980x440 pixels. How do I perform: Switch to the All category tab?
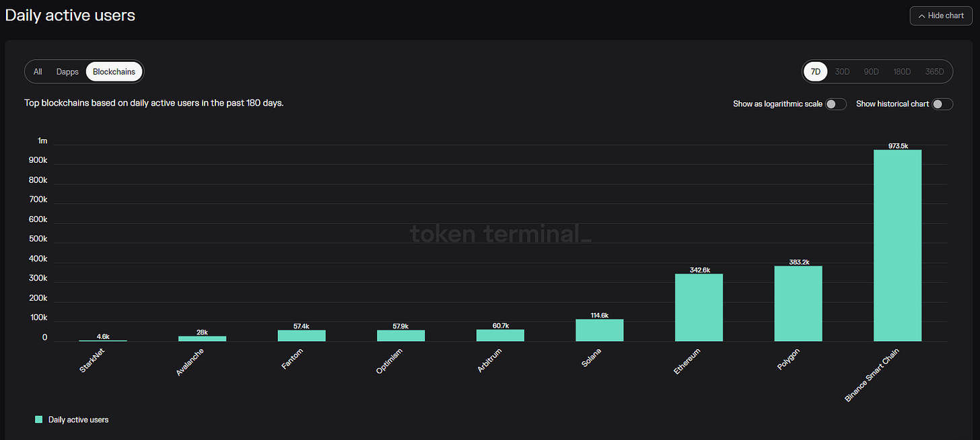coord(38,71)
